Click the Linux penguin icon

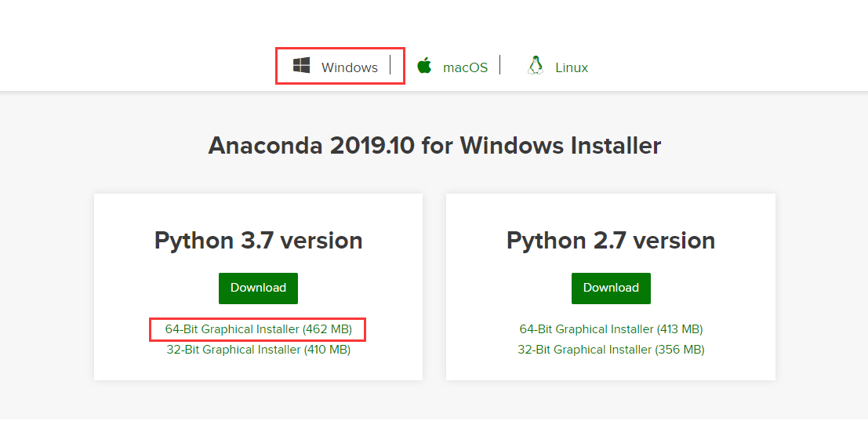click(536, 65)
